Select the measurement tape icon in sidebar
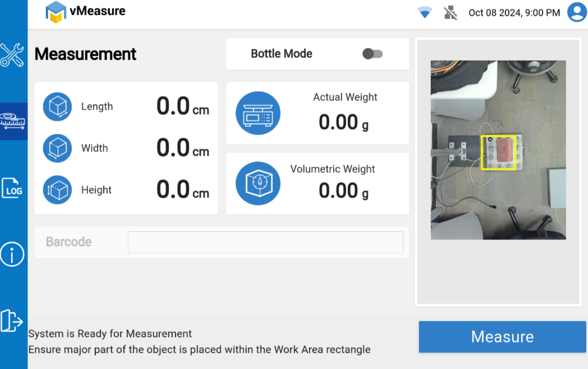 [x=13, y=121]
